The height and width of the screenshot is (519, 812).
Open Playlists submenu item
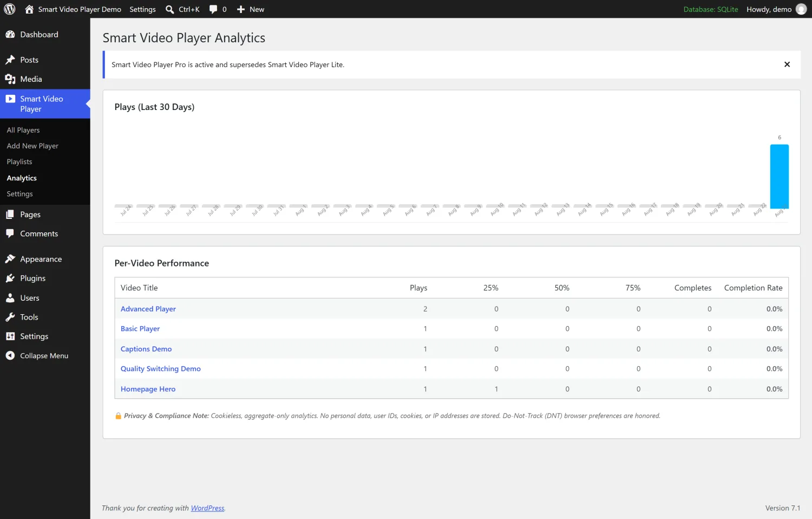pos(19,162)
